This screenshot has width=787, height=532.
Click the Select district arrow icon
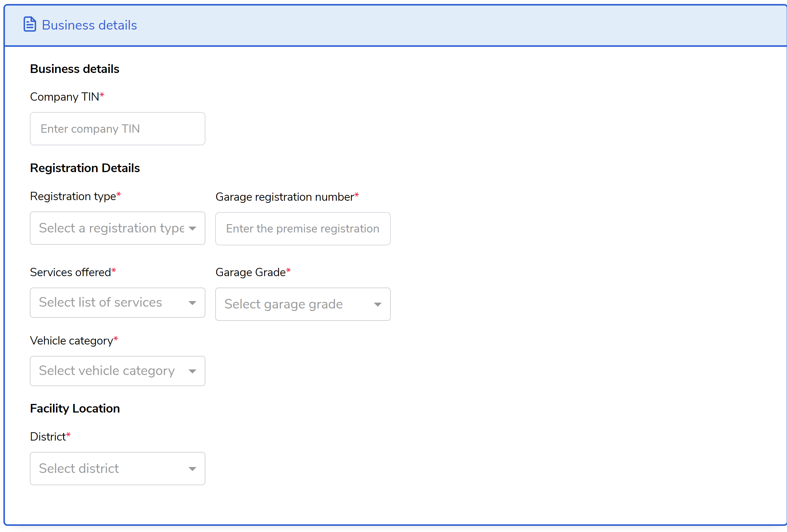(192, 469)
